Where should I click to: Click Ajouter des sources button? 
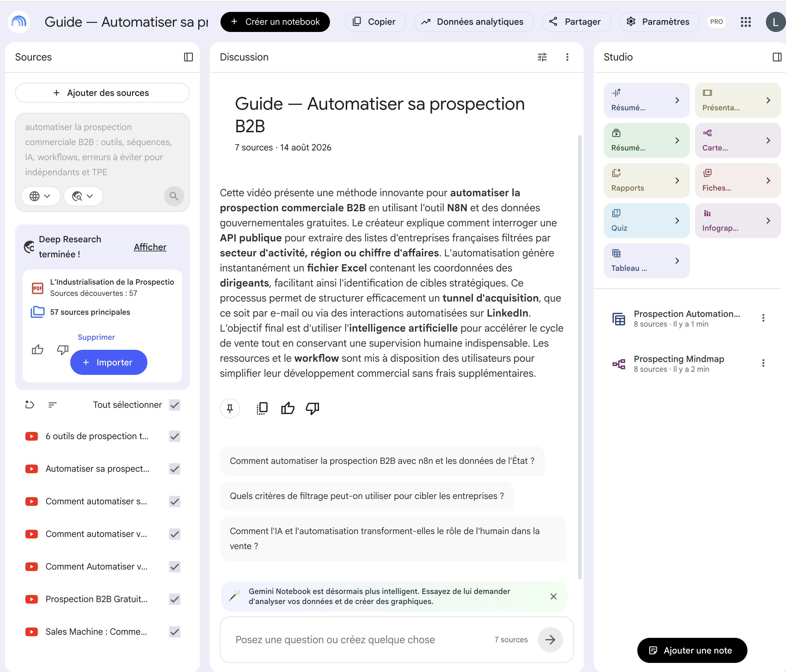[x=103, y=93]
